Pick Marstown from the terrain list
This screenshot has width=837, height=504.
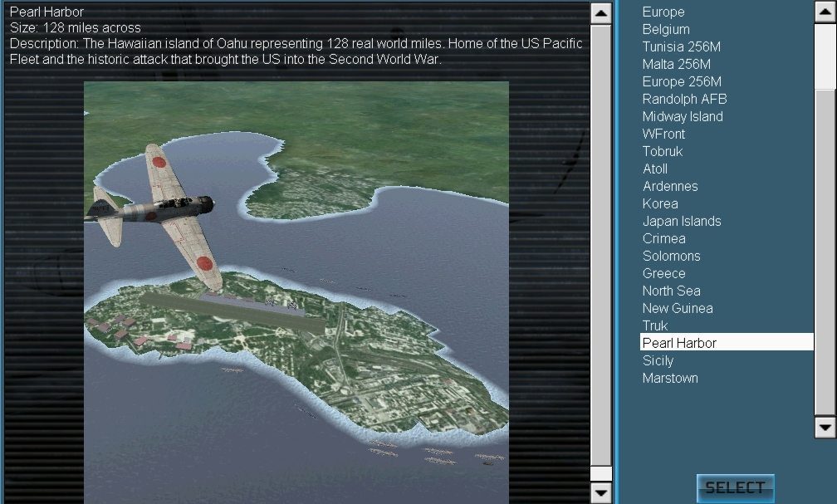coord(670,378)
